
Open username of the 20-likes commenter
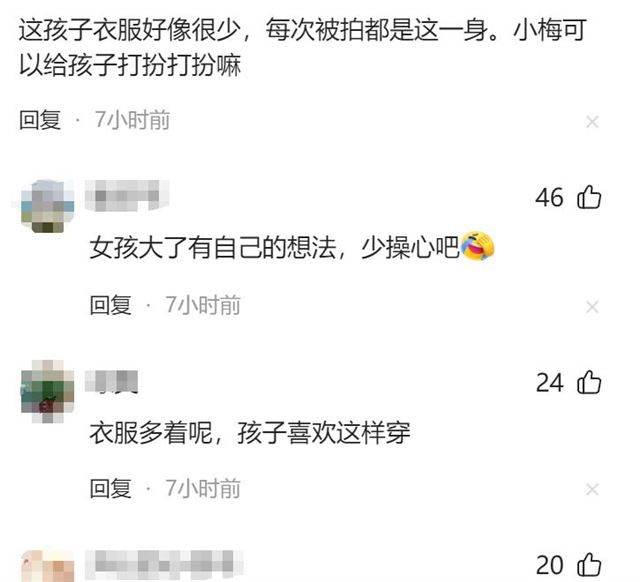pyautogui.click(x=164, y=565)
